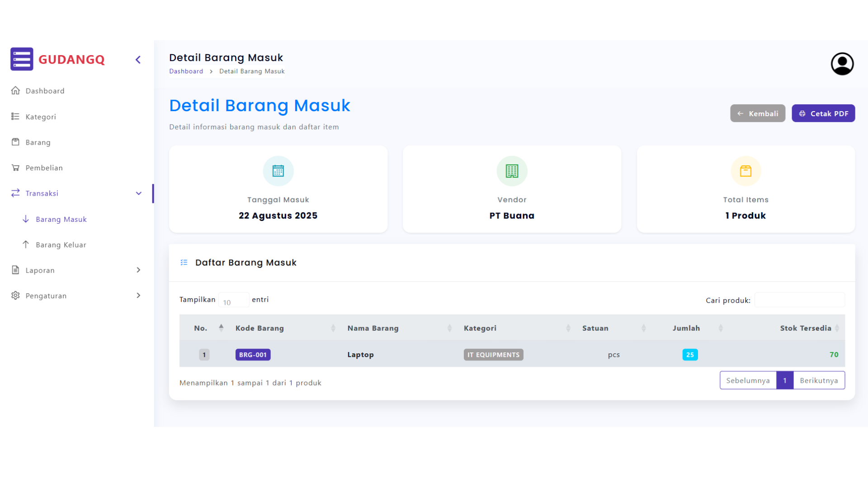868x488 pixels.
Task: Click the pcs unit cell
Action: 613,355
